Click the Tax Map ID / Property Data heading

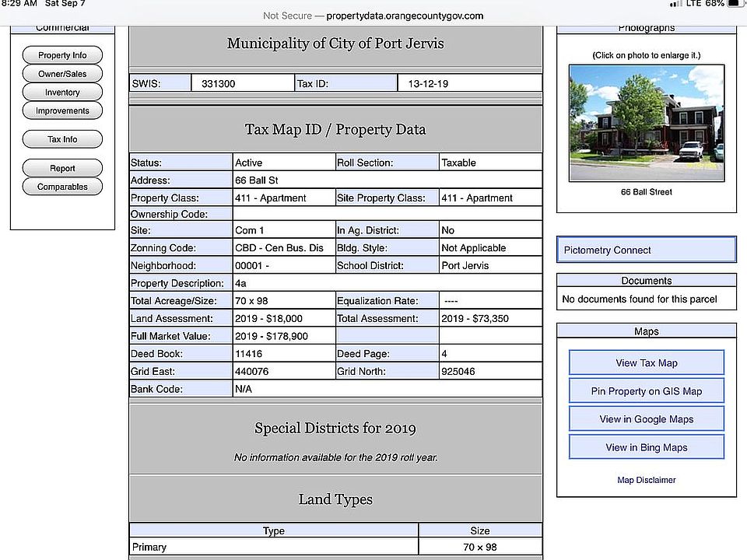[335, 129]
